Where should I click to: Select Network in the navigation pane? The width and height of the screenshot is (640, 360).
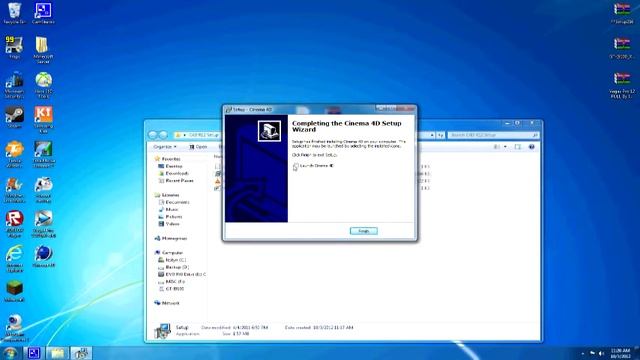(x=167, y=303)
